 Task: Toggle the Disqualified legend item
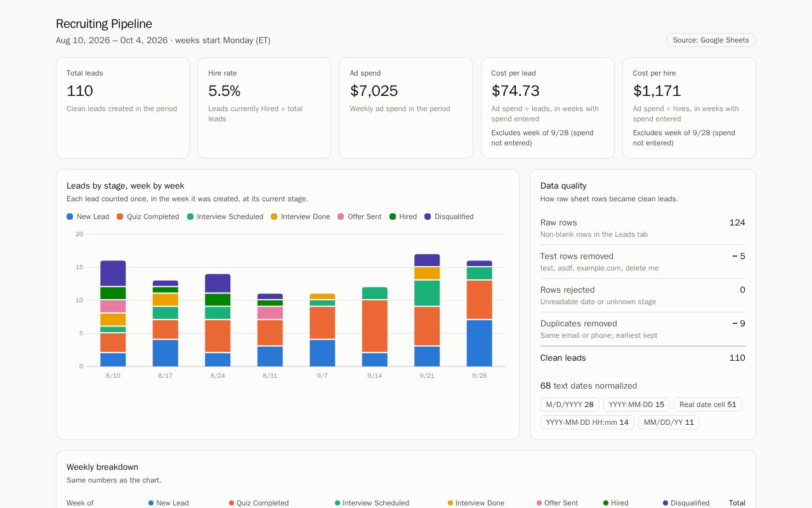(x=449, y=217)
